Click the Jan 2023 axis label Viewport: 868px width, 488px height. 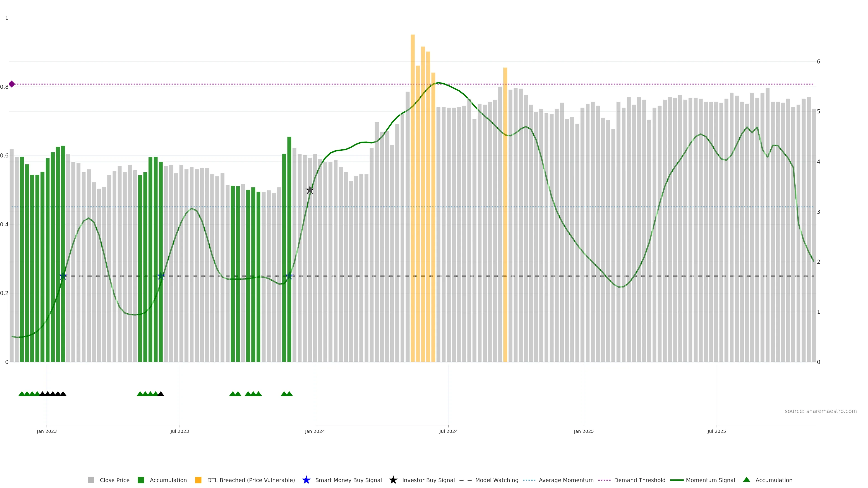click(47, 432)
